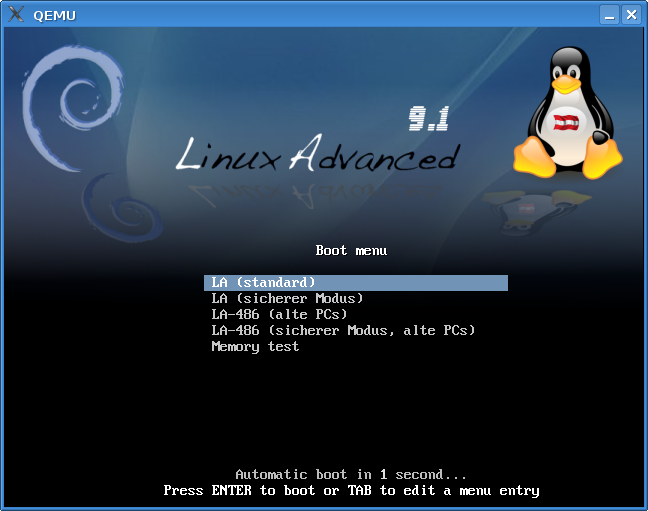The width and height of the screenshot is (648, 511).
Task: Click the 9.1 version number
Action: click(428, 119)
